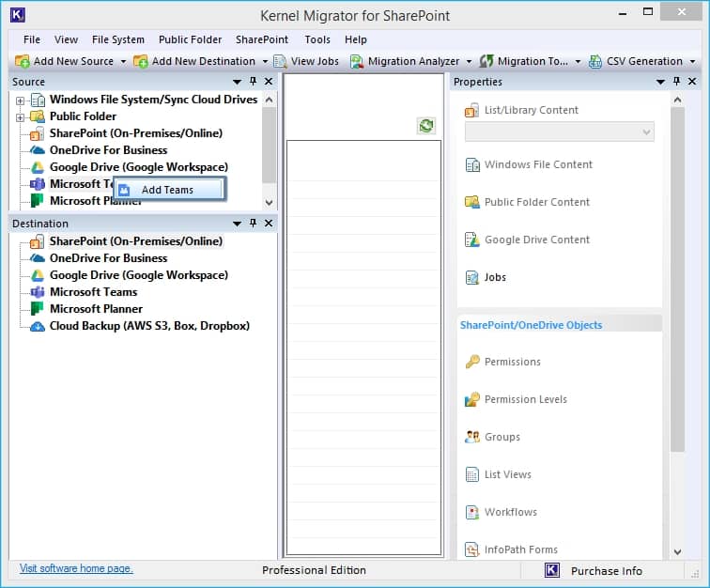Click the InfoPath Forms entry
Screen dimensions: 710x588
click(x=520, y=549)
